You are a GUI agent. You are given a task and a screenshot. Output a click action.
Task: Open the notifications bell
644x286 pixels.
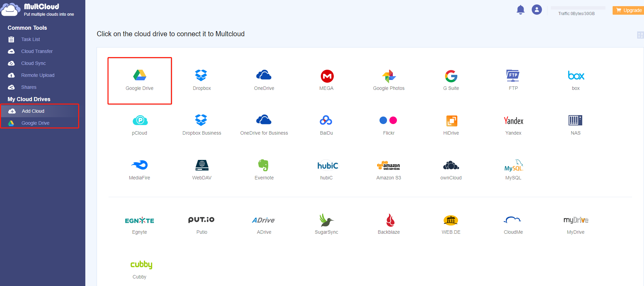pos(520,10)
